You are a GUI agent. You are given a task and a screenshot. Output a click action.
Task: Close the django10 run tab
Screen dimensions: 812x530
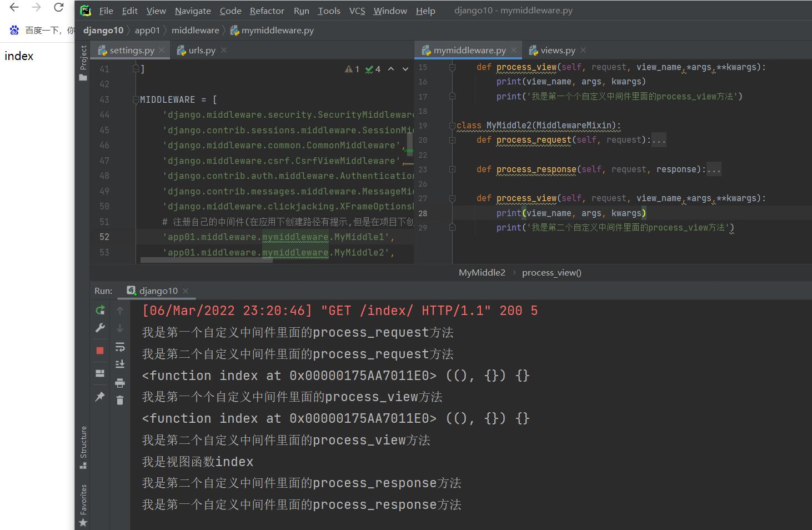(x=186, y=291)
